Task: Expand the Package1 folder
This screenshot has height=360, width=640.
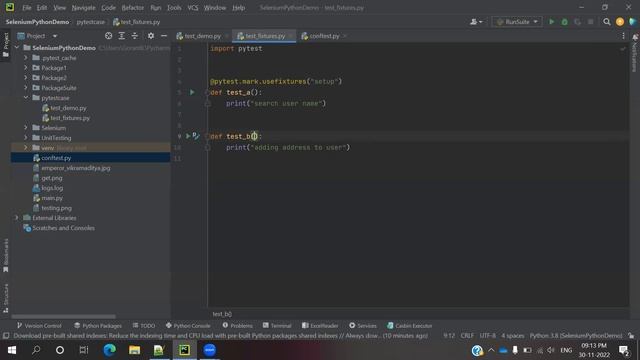Action: coord(26,68)
